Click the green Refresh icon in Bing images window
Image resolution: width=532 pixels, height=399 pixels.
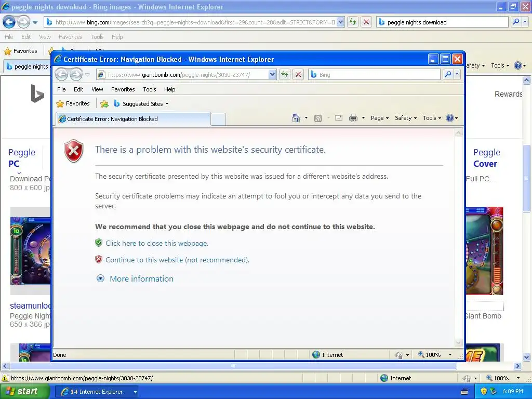coord(353,22)
